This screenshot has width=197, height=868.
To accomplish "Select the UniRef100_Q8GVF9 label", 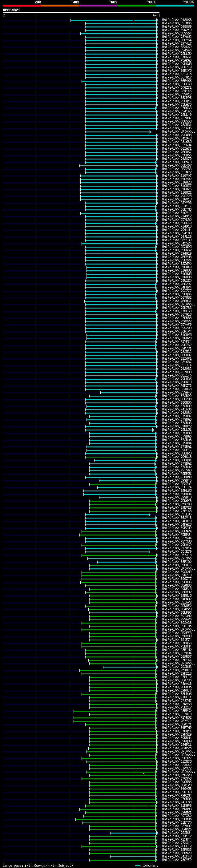I will pyautogui.click(x=177, y=860).
